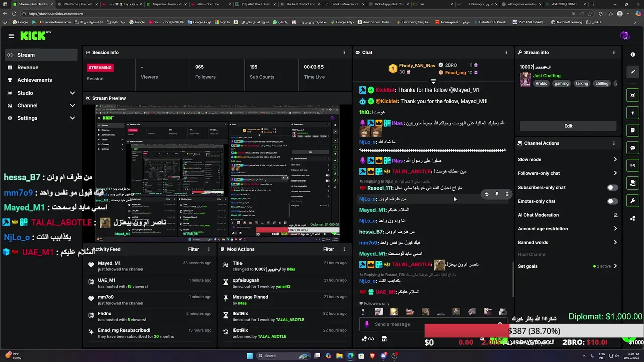Viewport: 644px width, 362px height.
Task: Pin the hovered NjLo_o chat message
Action: (497, 194)
